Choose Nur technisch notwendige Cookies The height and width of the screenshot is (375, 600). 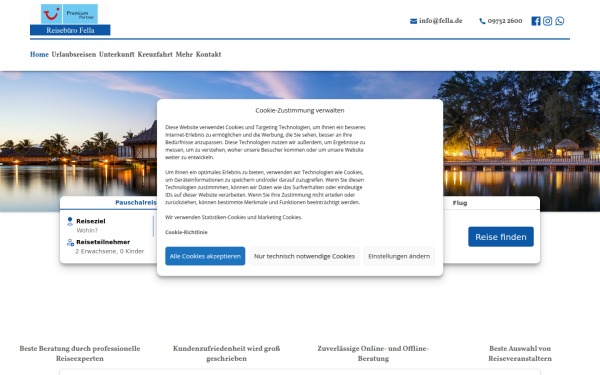(x=305, y=256)
